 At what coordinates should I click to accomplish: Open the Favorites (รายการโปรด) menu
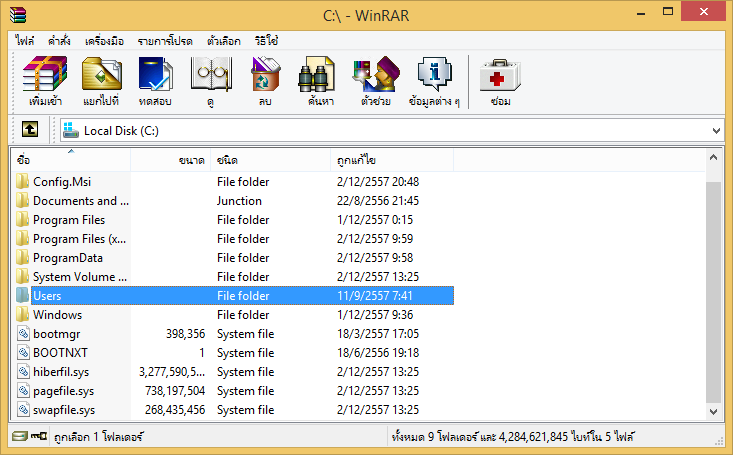[x=165, y=41]
